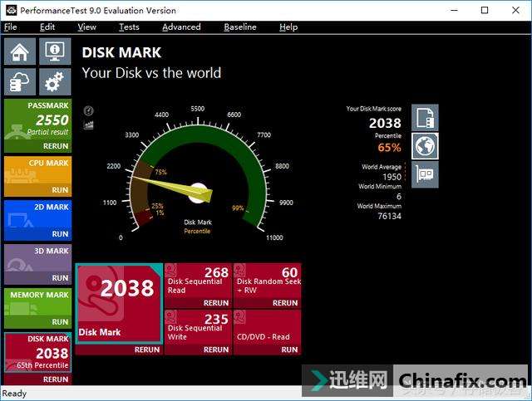Select the CPU MARK tile heading

point(48,163)
